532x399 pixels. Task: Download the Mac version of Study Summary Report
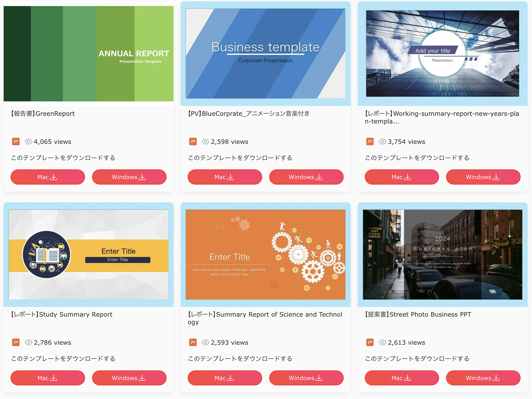(48, 378)
